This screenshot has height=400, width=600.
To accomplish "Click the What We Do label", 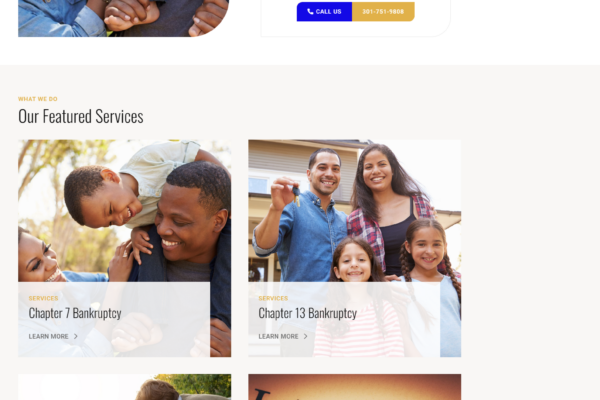I will (38, 99).
